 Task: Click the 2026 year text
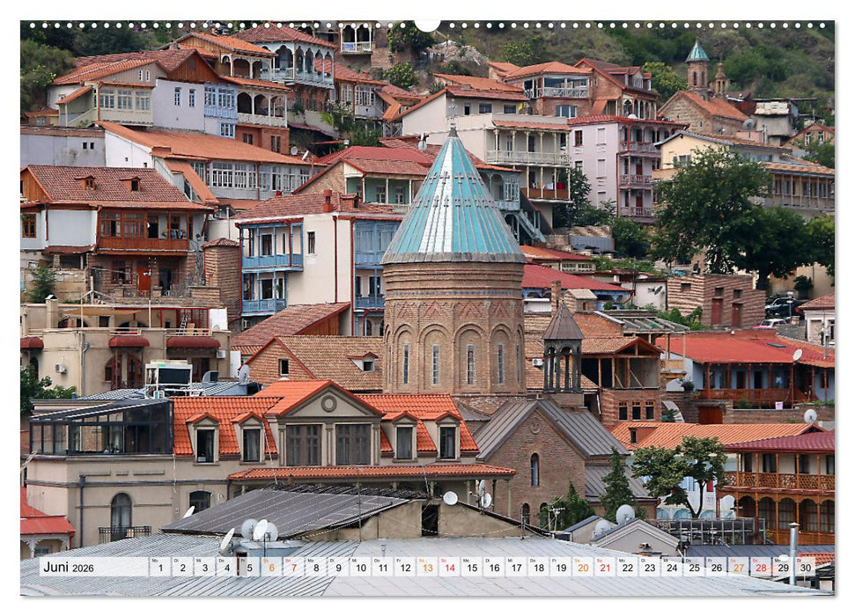pos(84,567)
